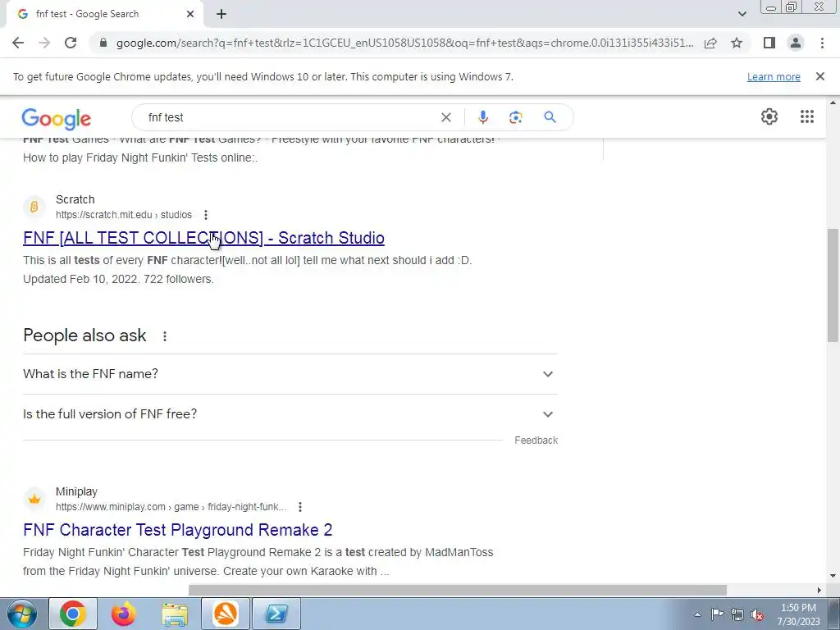This screenshot has width=840, height=630.
Task: Launch Firefox from the taskbar
Action: point(124,614)
